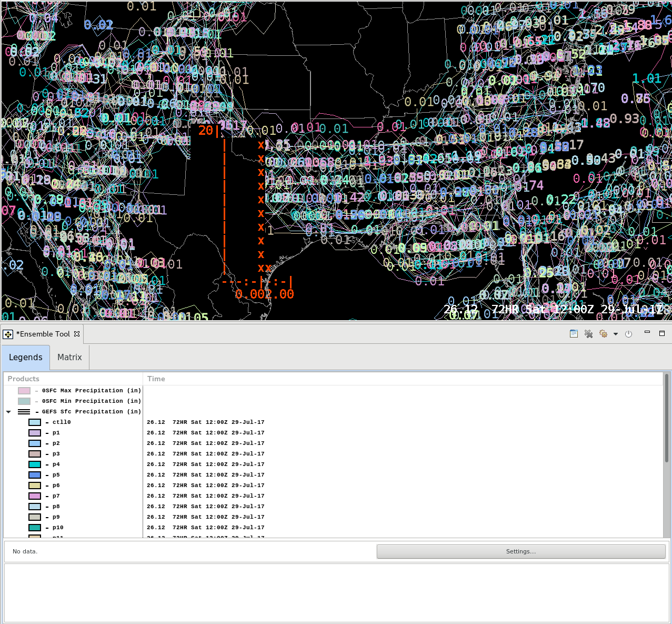Click the p7 member color swatch
Screen dimensions: 672x624
point(35,496)
